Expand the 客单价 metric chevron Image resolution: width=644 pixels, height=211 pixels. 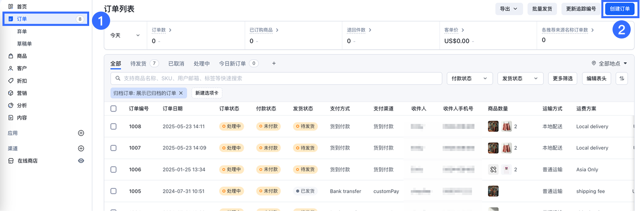point(462,30)
